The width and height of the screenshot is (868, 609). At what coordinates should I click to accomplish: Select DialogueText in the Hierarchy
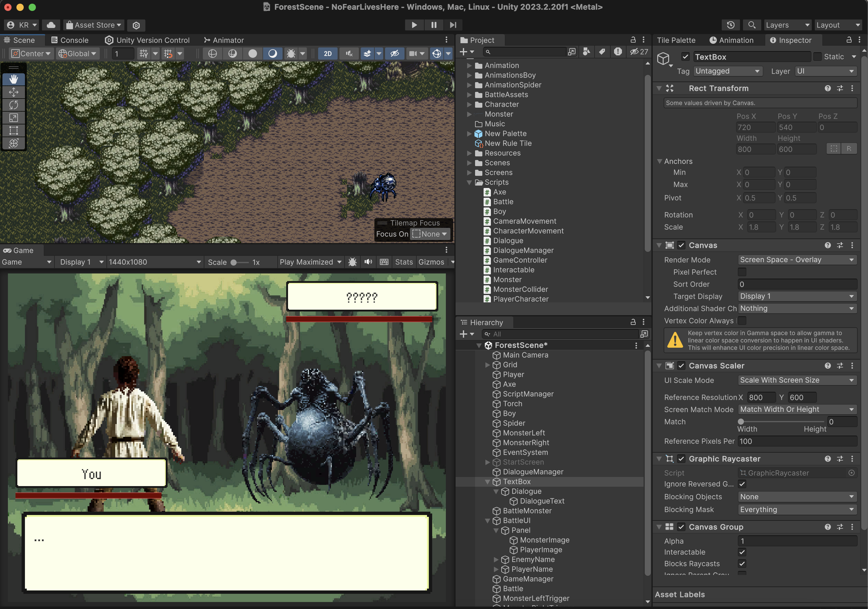(542, 501)
